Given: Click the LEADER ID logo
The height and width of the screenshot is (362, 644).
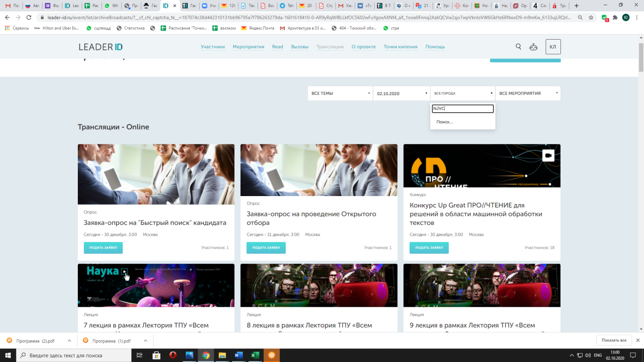Looking at the screenshot, I should (x=100, y=47).
